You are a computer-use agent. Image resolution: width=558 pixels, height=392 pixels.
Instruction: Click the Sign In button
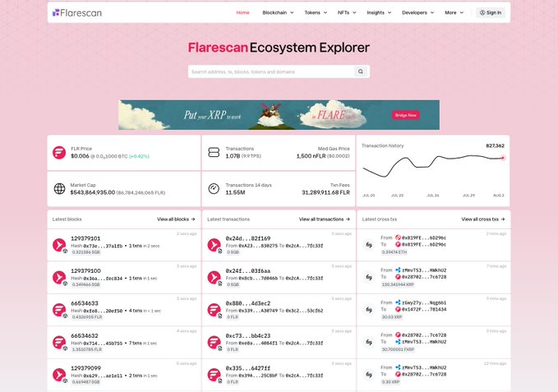[491, 13]
